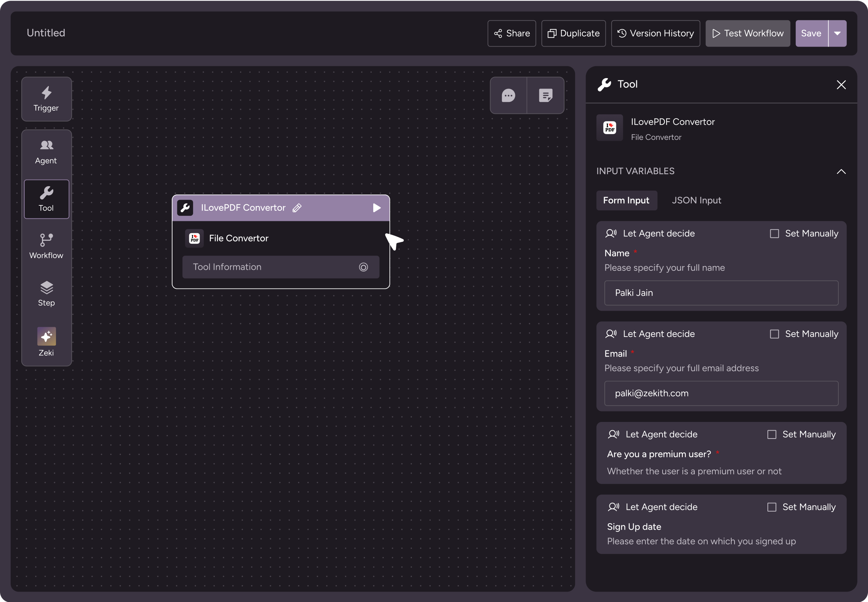The image size is (868, 602).
Task: Open the Save dropdown arrow
Action: click(837, 34)
